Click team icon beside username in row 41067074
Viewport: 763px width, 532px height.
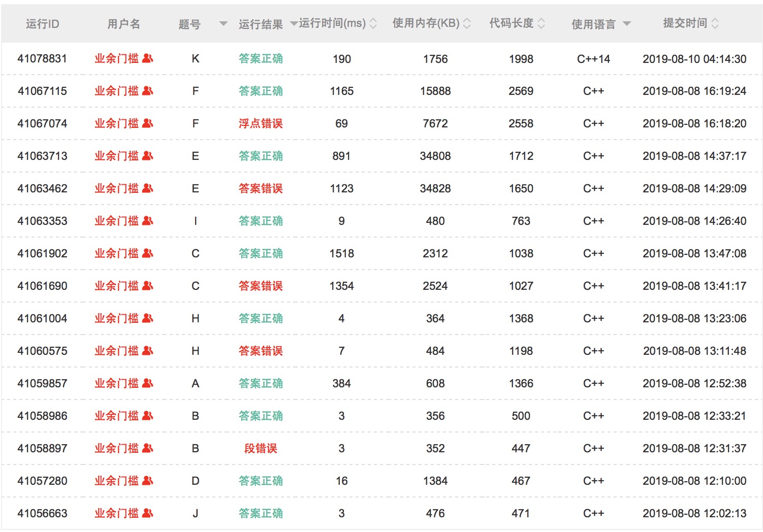point(148,123)
